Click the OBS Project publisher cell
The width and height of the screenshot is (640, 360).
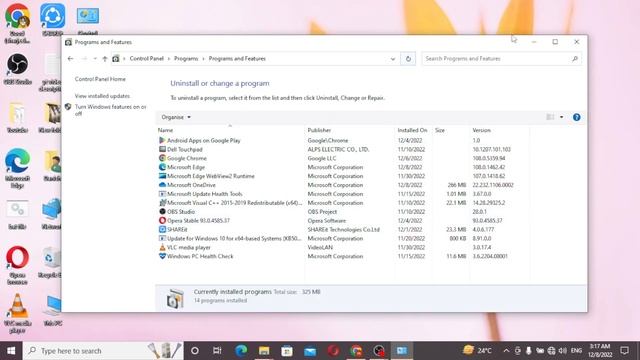(322, 212)
